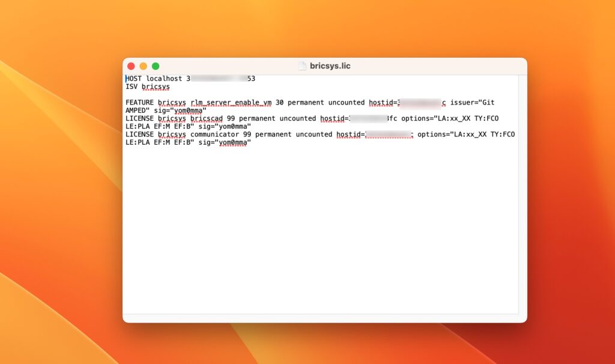Click the word AMPED
This screenshot has height=364, width=615.
tap(135, 111)
